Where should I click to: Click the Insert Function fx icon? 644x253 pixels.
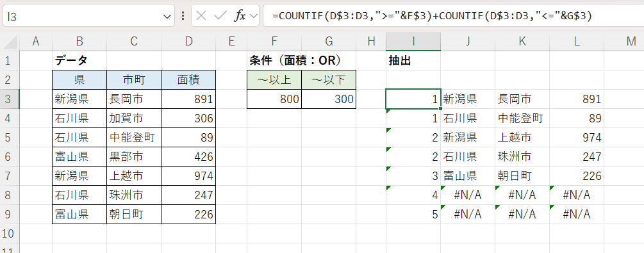(240, 16)
